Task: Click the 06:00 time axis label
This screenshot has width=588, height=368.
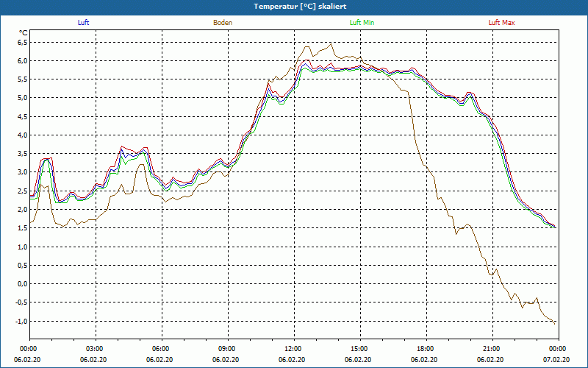Action: click(x=159, y=349)
